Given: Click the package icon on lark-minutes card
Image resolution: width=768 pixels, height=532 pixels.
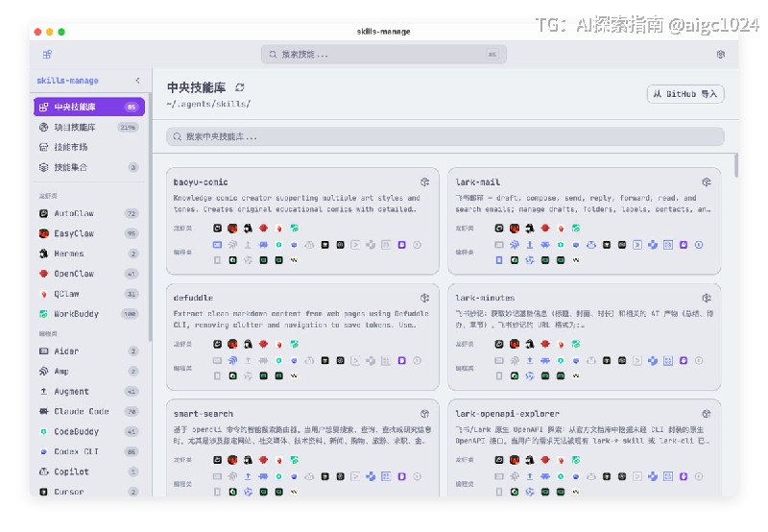Looking at the screenshot, I should coord(707,298).
